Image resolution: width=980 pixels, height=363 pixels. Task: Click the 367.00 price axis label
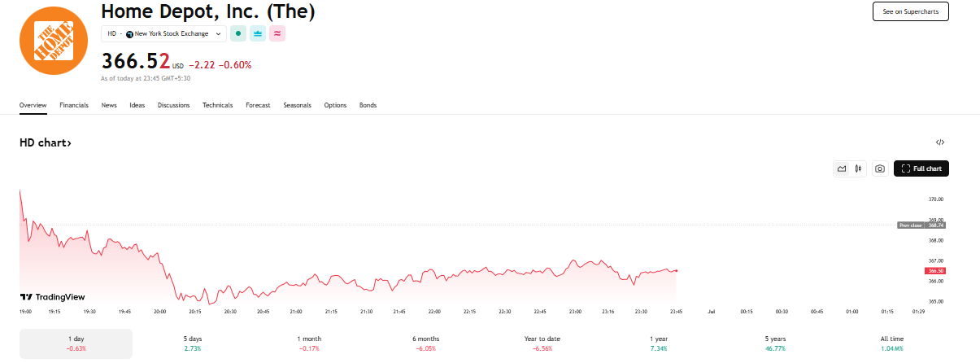(x=936, y=260)
